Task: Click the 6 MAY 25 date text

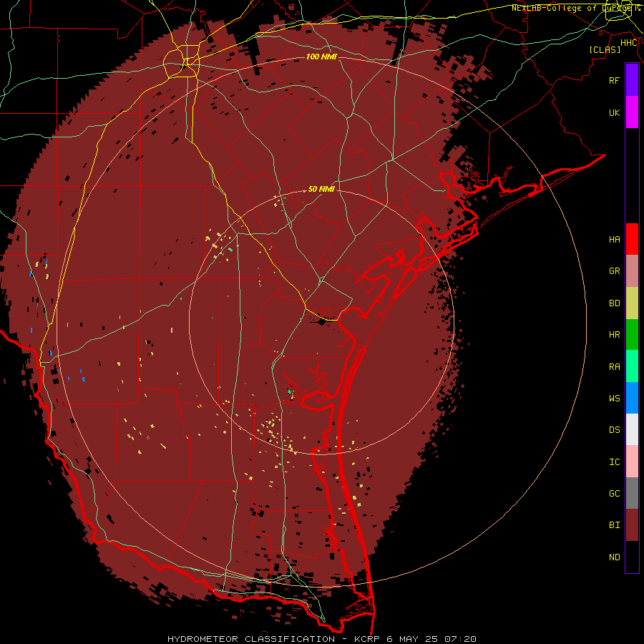Action: pyautogui.click(x=412, y=639)
